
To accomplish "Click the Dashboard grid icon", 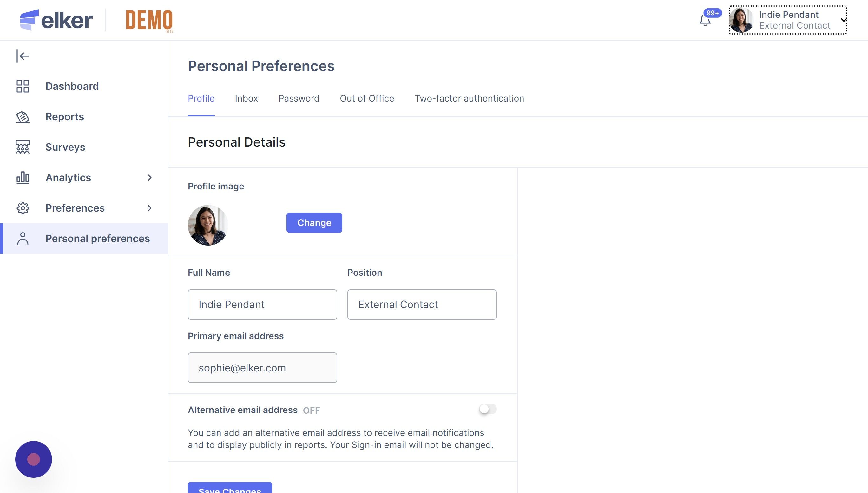I will click(x=23, y=86).
